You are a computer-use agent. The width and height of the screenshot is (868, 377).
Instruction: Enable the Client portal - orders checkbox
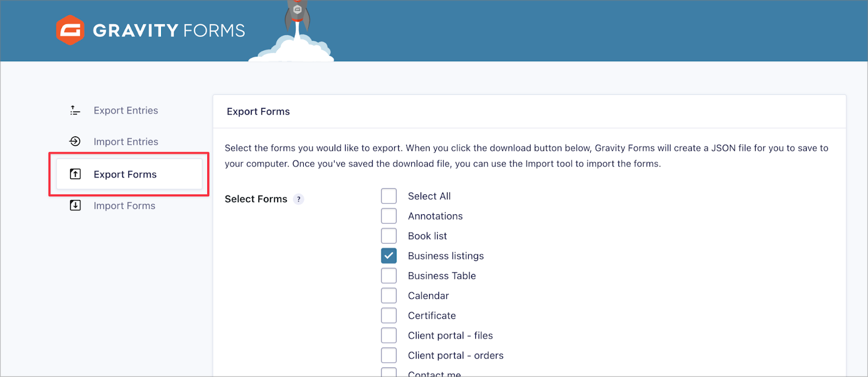[x=389, y=355]
